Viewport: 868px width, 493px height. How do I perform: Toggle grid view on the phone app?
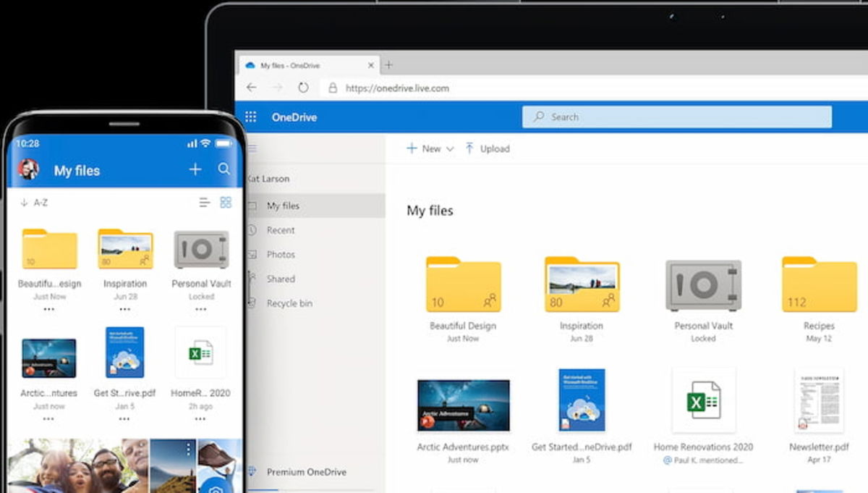225,203
